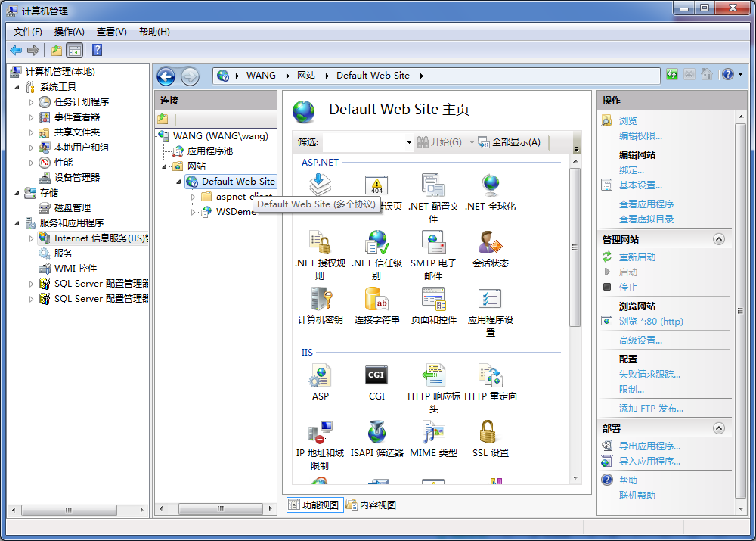This screenshot has width=756, height=541.
Task: Click 全部显示(A) button in filter bar
Action: [x=509, y=142]
